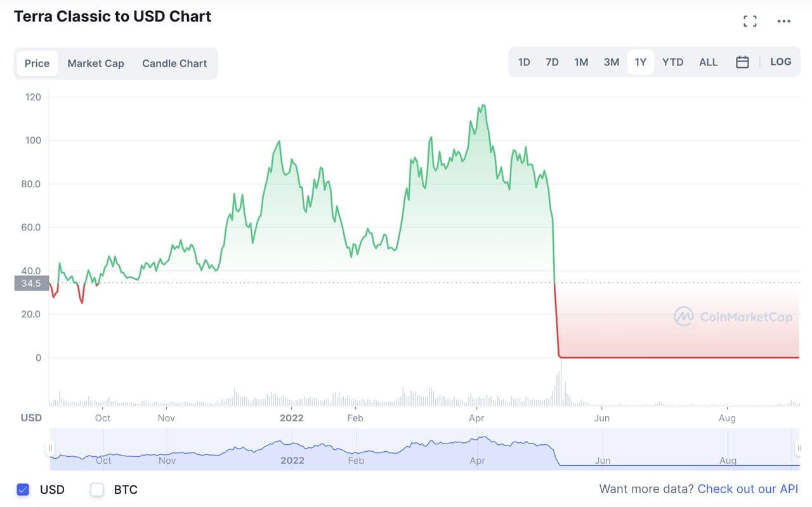The image size is (812, 507).
Task: Select the 7D time range
Action: 552,62
